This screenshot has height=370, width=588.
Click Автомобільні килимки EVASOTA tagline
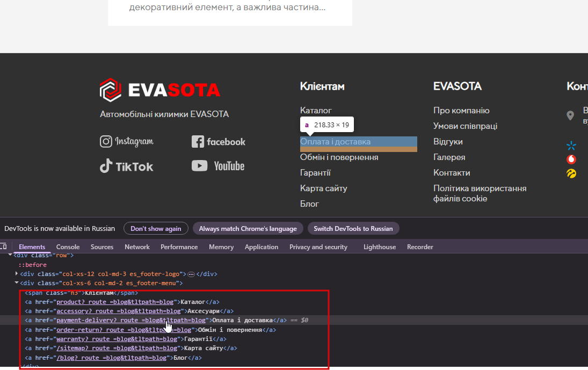click(164, 114)
